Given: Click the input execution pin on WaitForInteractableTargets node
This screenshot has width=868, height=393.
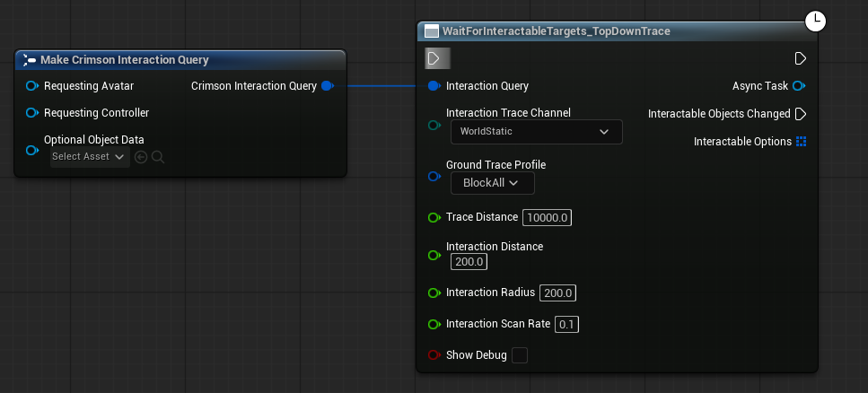Looking at the screenshot, I should coord(434,58).
